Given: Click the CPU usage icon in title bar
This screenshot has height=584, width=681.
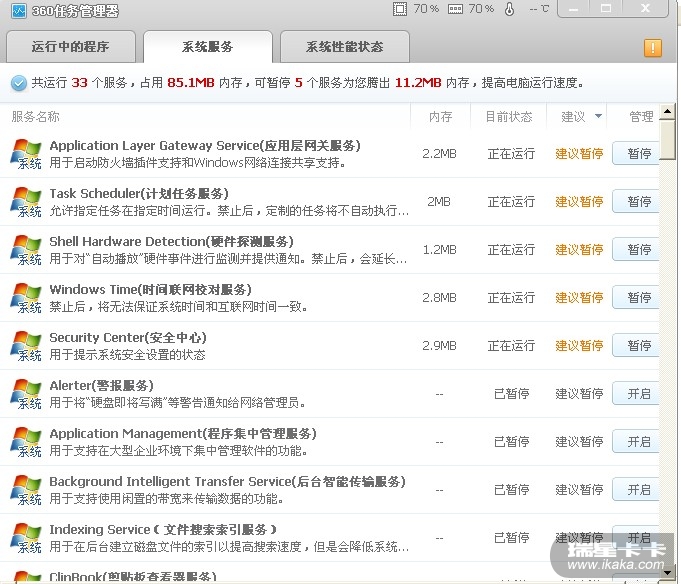Looking at the screenshot, I should coord(400,9).
